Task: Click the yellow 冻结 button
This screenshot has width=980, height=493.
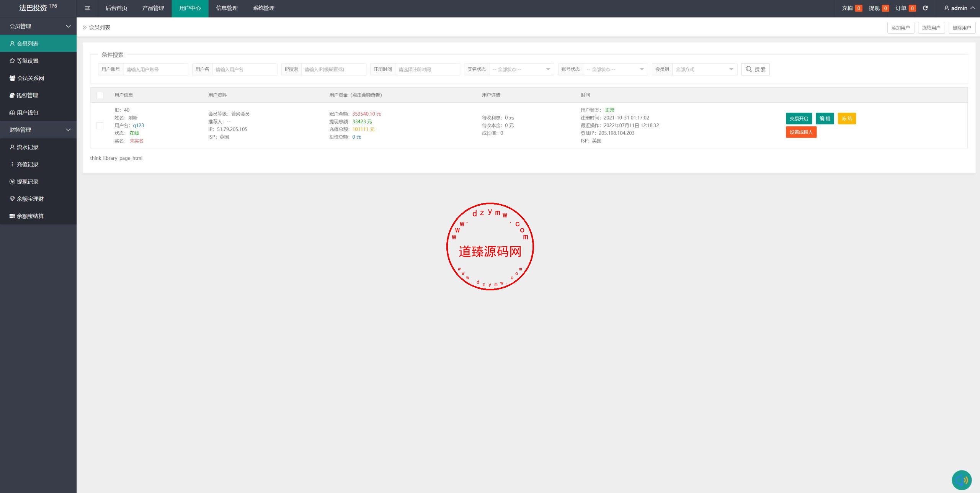Action: click(x=847, y=118)
